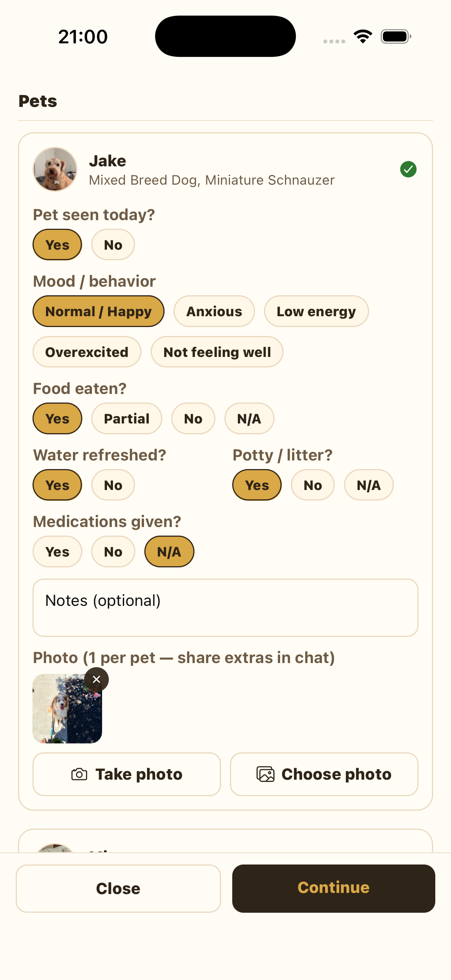This screenshot has width=451, height=980.
Task: Tap the green checkmark next to Jake
Action: pyautogui.click(x=408, y=169)
